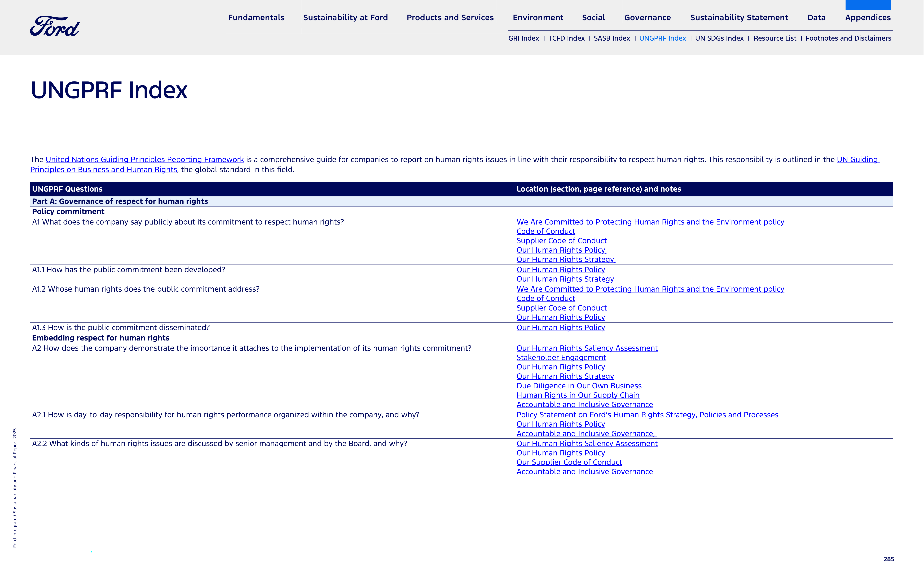Open Code of Conduct link in A1.2 row
924x578 pixels.
[545, 299]
